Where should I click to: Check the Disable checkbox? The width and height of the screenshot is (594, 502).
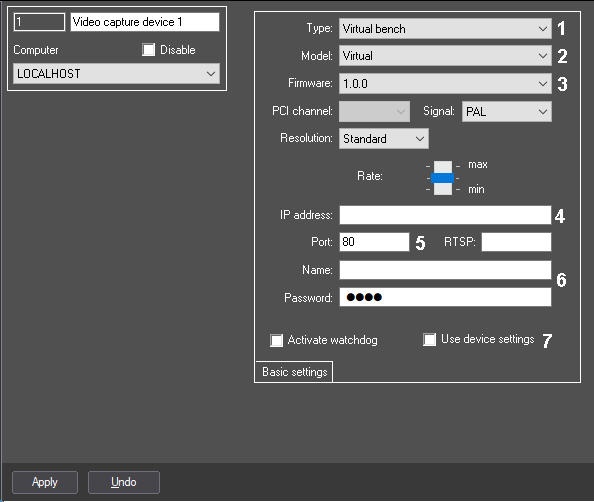pos(148,50)
